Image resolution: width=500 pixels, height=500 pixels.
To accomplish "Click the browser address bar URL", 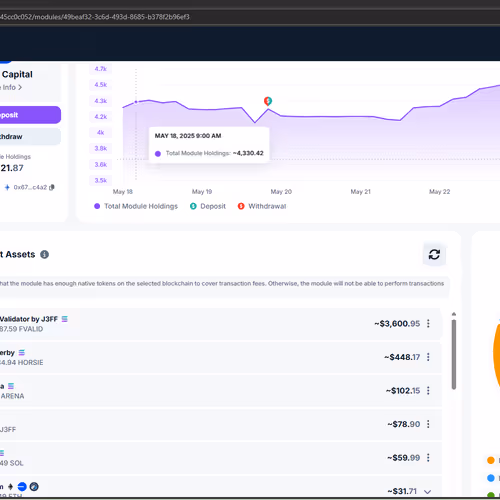I will point(95,17).
